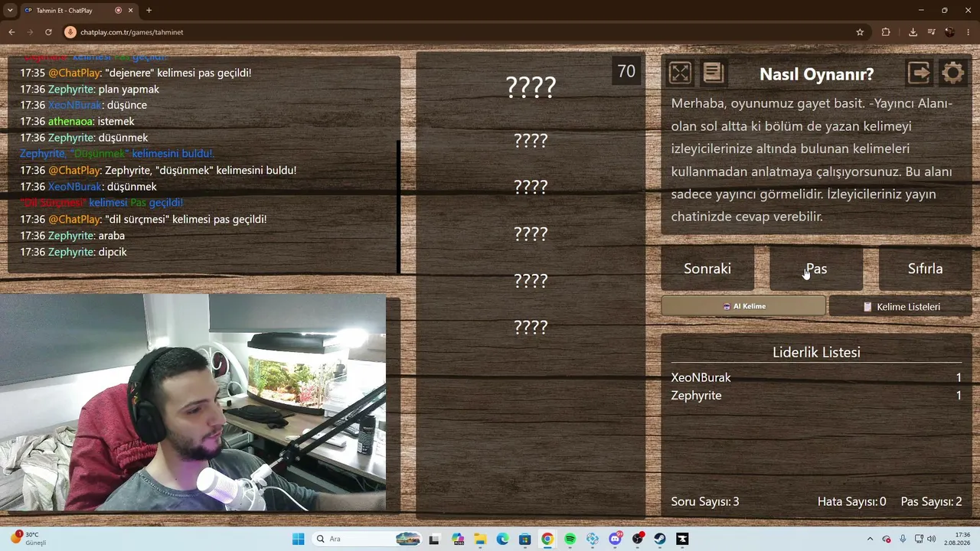Image resolution: width=980 pixels, height=551 pixels.
Task: Bookmark this page with the star icon
Action: [860, 32]
